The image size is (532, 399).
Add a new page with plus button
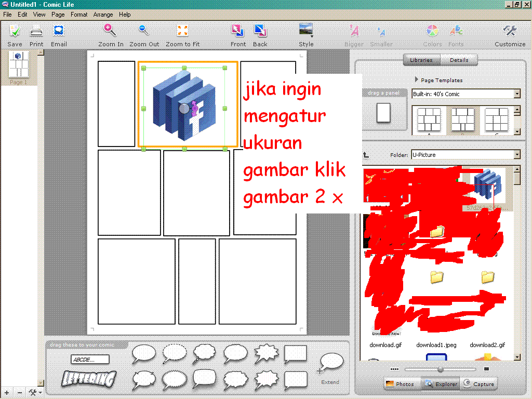coord(6,393)
